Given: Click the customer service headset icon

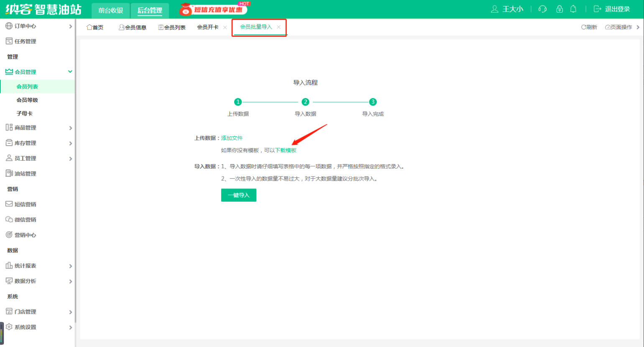Looking at the screenshot, I should pyautogui.click(x=542, y=9).
